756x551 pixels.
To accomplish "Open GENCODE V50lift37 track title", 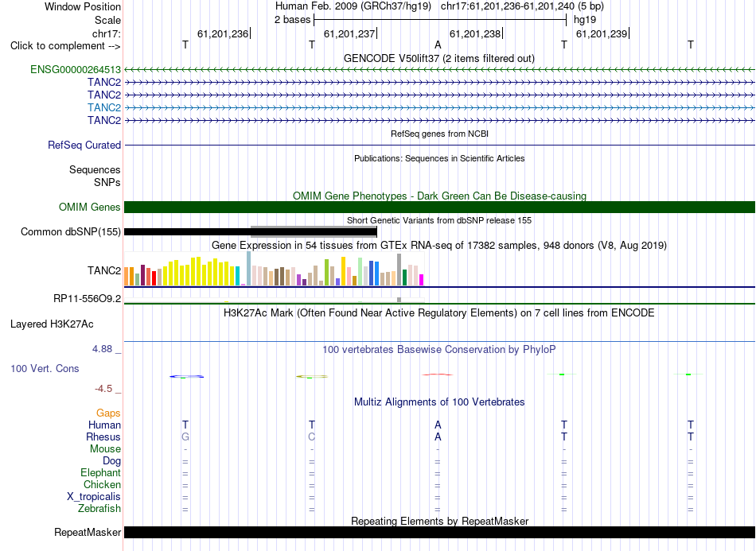I will click(438, 58).
